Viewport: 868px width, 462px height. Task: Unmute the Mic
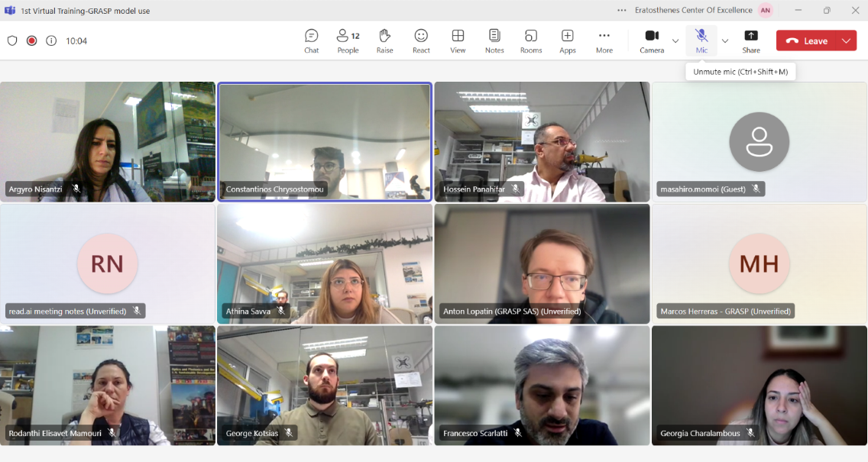[701, 40]
